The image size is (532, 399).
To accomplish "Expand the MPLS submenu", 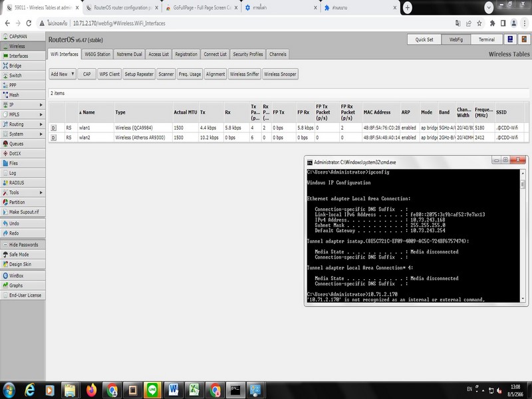I will 23,114.
